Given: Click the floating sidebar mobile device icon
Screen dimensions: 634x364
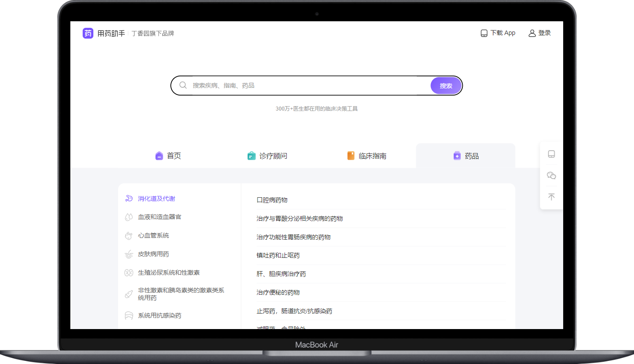Looking at the screenshot, I should coord(551,154).
